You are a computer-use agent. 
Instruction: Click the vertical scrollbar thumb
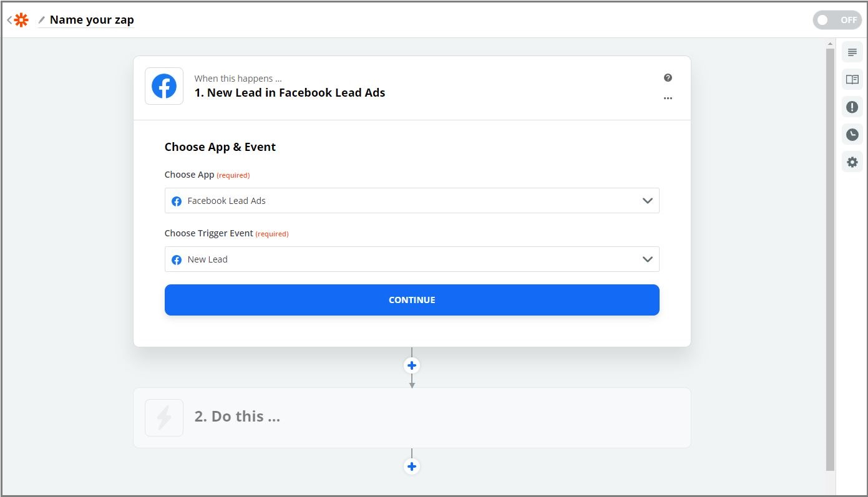(830, 259)
